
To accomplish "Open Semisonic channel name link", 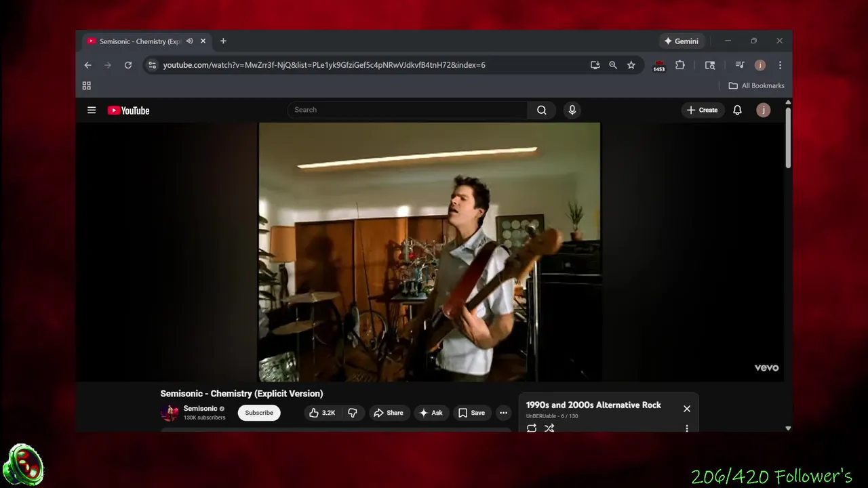I will pos(201,409).
